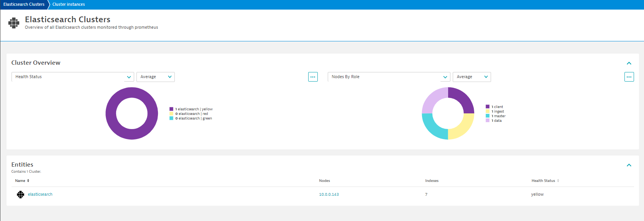
Task: Click the Elasticsearch Clusters header icon
Action: [14, 23]
